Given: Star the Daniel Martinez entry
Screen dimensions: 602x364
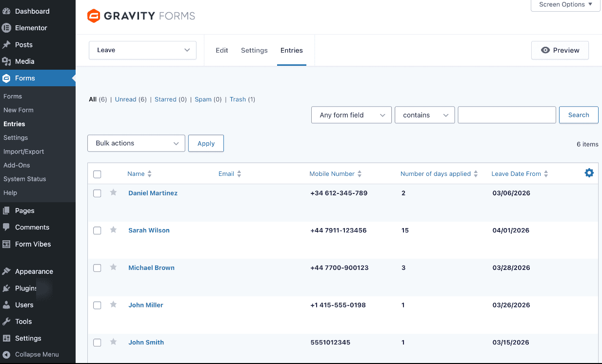Looking at the screenshot, I should (x=113, y=192).
